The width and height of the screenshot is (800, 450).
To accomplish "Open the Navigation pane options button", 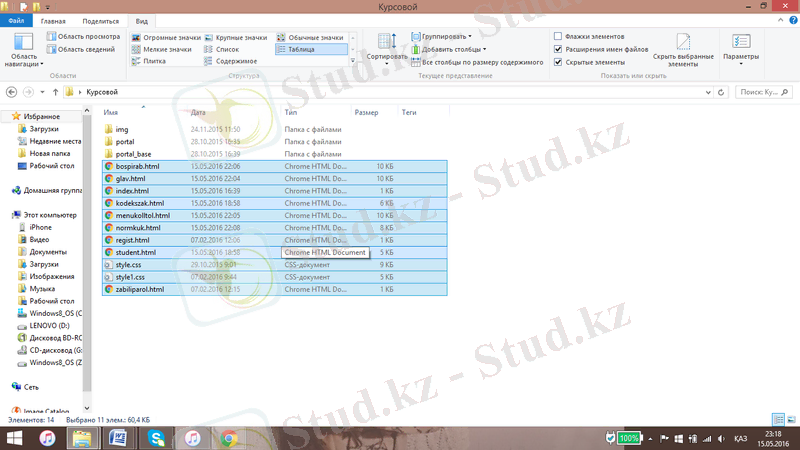I will [23, 49].
